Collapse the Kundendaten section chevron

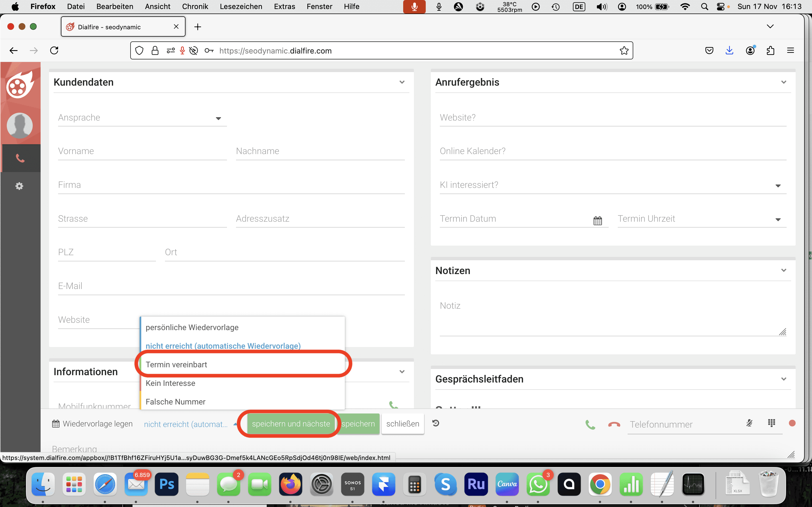tap(402, 82)
